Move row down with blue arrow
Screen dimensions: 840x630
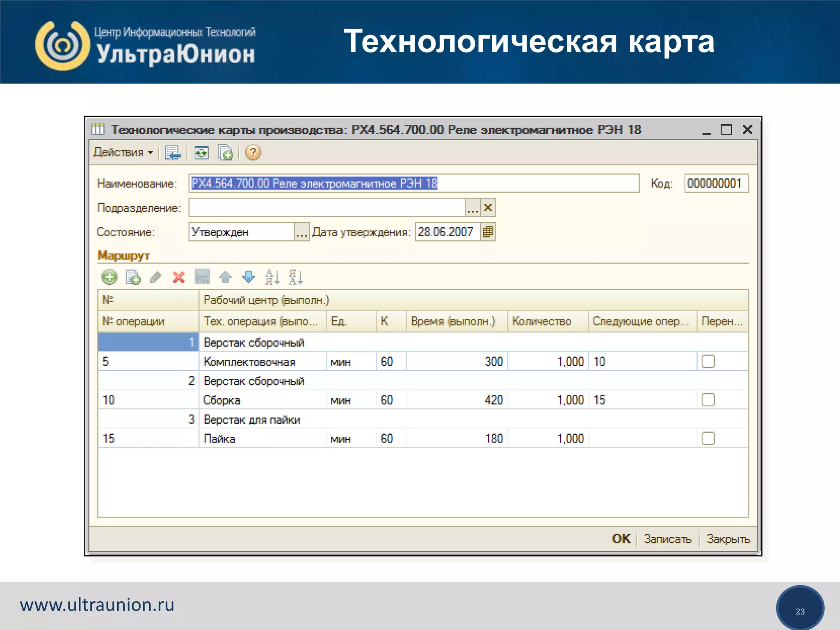tap(249, 277)
